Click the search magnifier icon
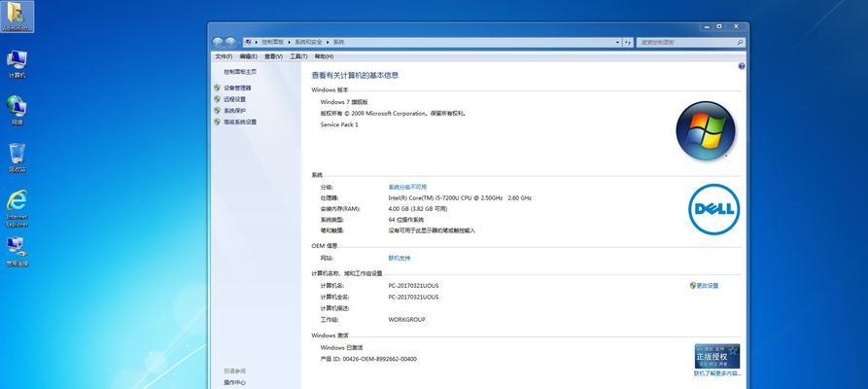The image size is (868, 389). [x=740, y=42]
